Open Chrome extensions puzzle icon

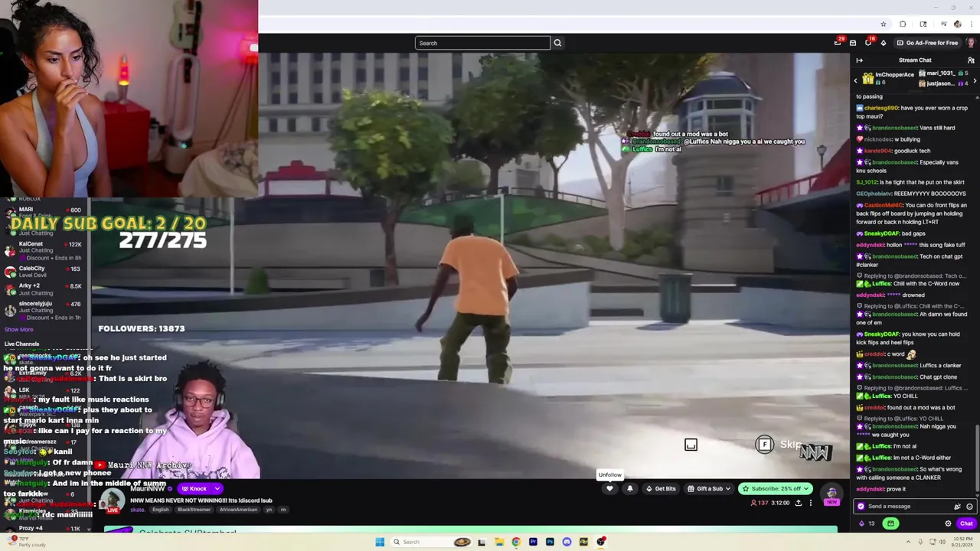(903, 24)
